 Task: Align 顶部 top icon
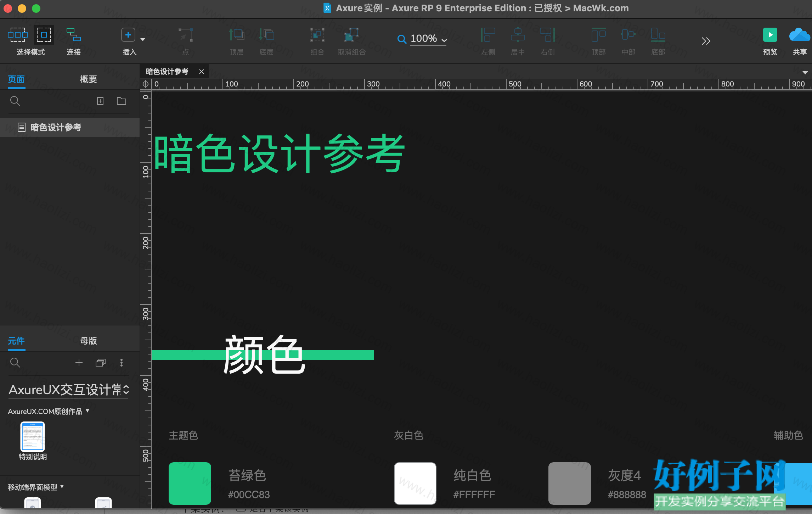pos(598,35)
